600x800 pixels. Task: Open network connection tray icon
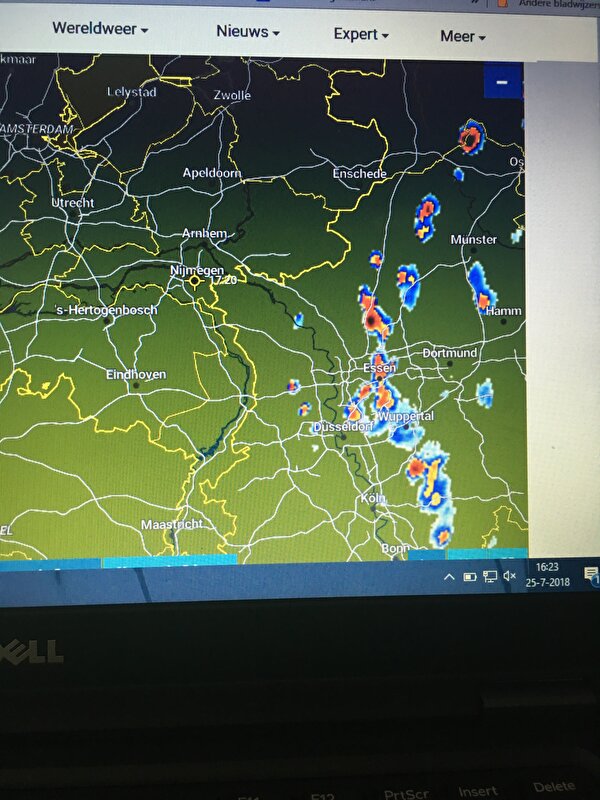tap(490, 577)
